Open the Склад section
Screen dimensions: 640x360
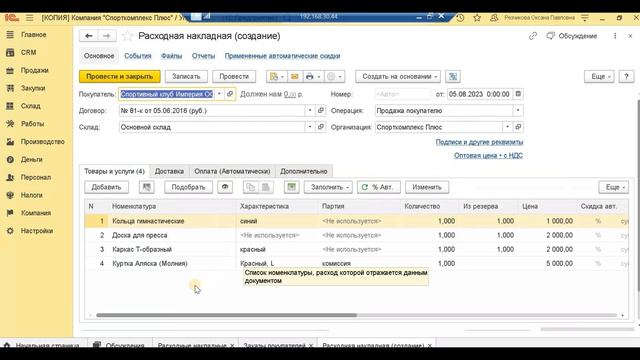[x=30, y=106]
